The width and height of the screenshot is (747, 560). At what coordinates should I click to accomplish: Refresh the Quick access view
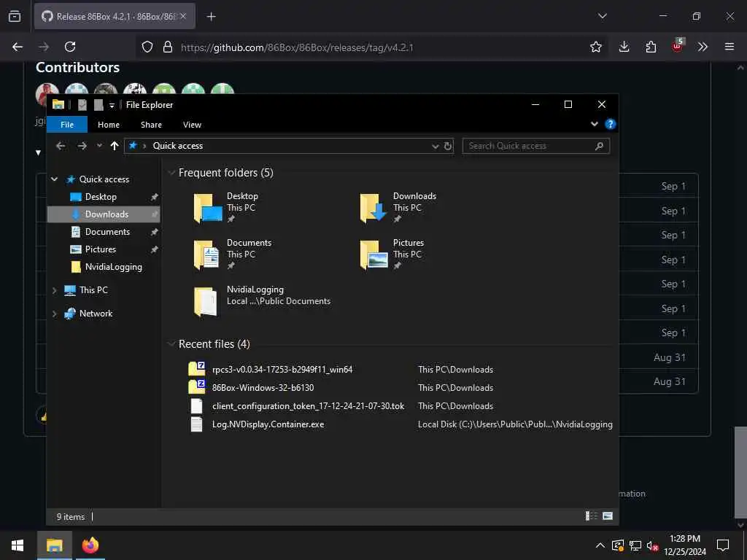(448, 146)
